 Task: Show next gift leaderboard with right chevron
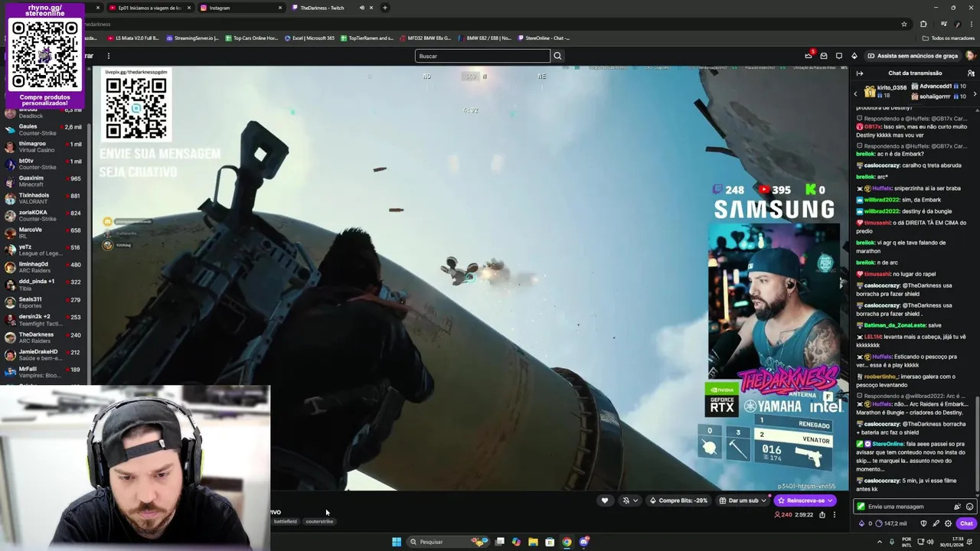click(x=975, y=93)
